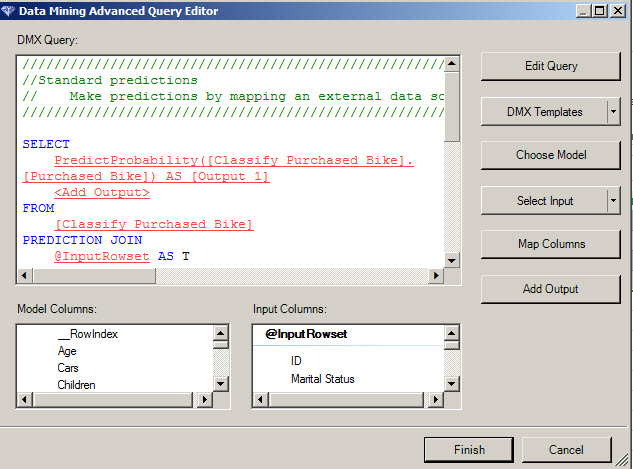
Task: Select Age in Model Columns
Action: click(x=67, y=351)
